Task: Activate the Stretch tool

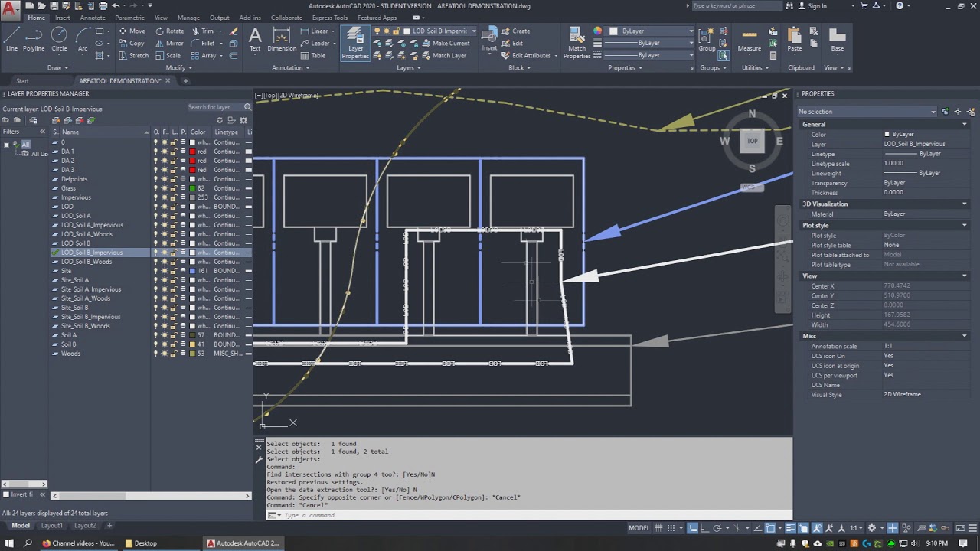Action: coord(133,56)
